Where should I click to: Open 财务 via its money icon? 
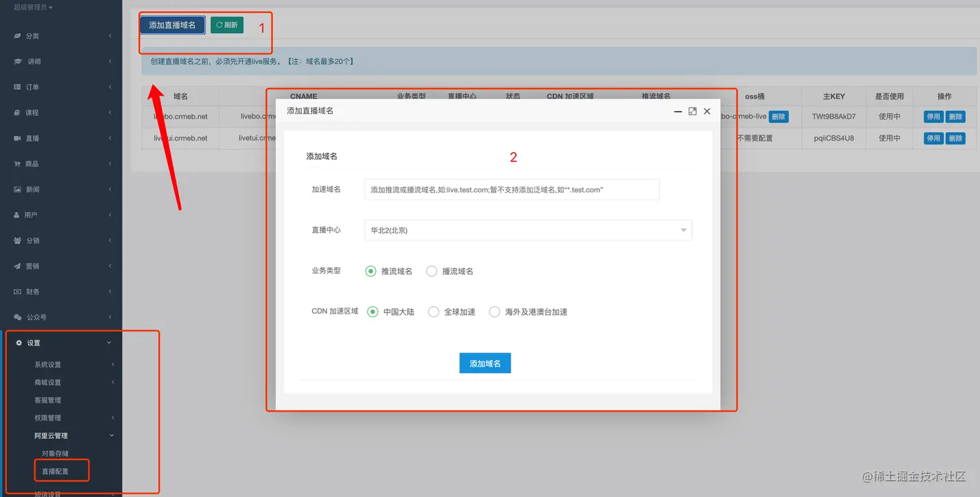(x=18, y=292)
